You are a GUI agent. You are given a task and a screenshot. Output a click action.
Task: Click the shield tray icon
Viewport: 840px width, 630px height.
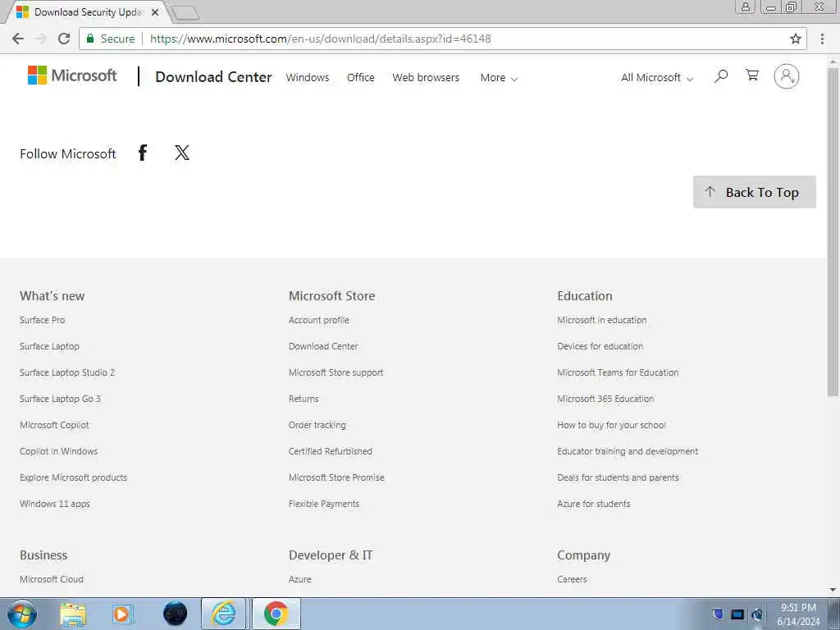(x=719, y=614)
